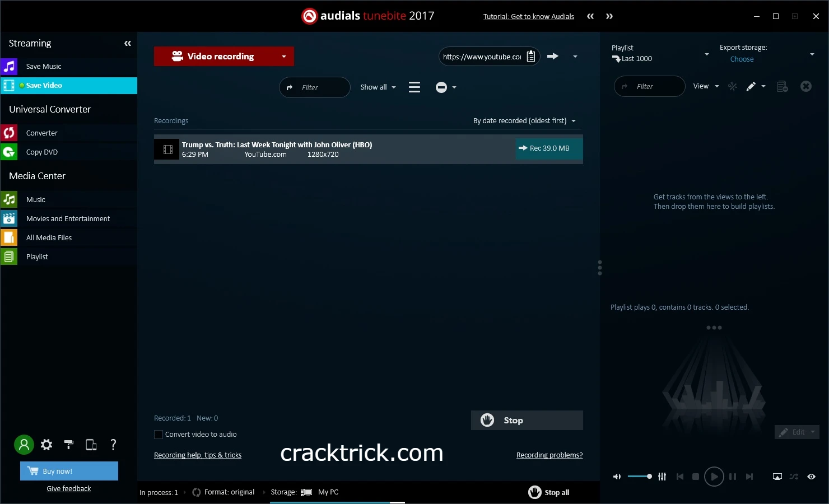Open the user account icon

point(24,445)
